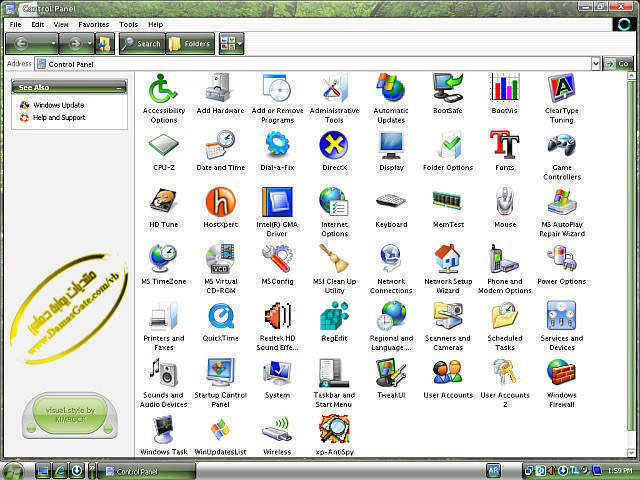Toggle the Folders pane button
The width and height of the screenshot is (640, 480).
point(190,44)
